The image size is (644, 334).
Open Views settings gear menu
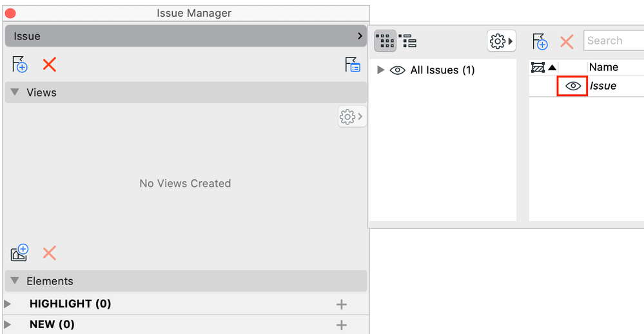point(351,117)
